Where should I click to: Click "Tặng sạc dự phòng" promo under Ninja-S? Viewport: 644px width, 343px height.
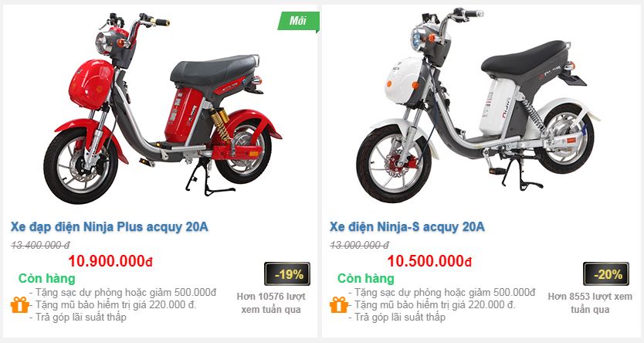coord(442,293)
